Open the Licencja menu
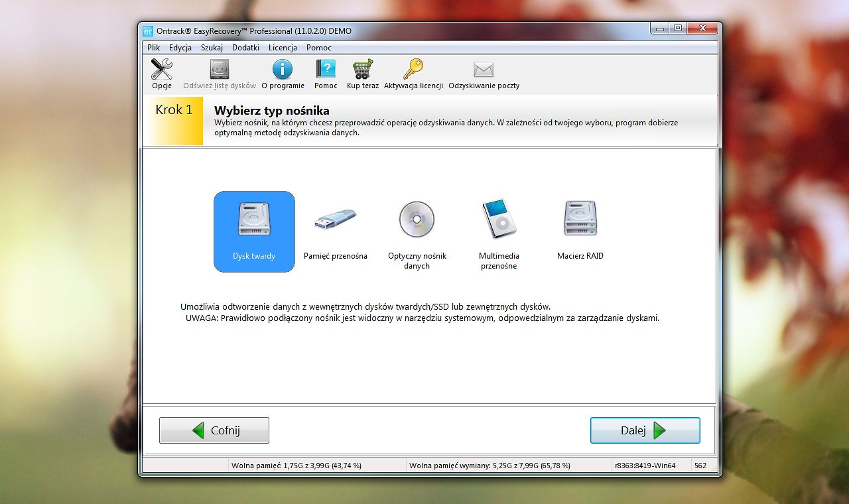 point(283,48)
